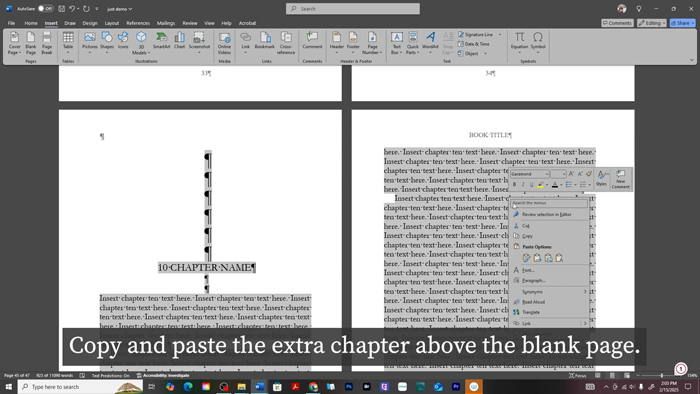Viewport: 700px width, 394px height.
Task: Select Read Aloud in the context menu
Action: [550, 302]
